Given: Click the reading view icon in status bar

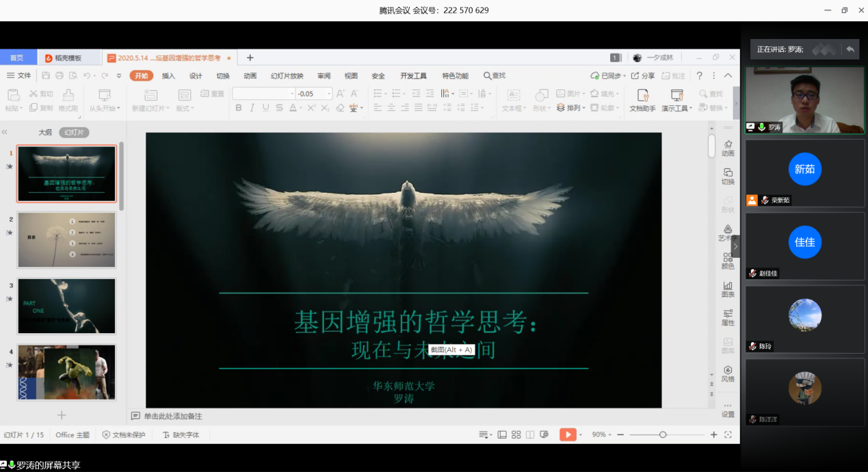Looking at the screenshot, I should click(529, 434).
